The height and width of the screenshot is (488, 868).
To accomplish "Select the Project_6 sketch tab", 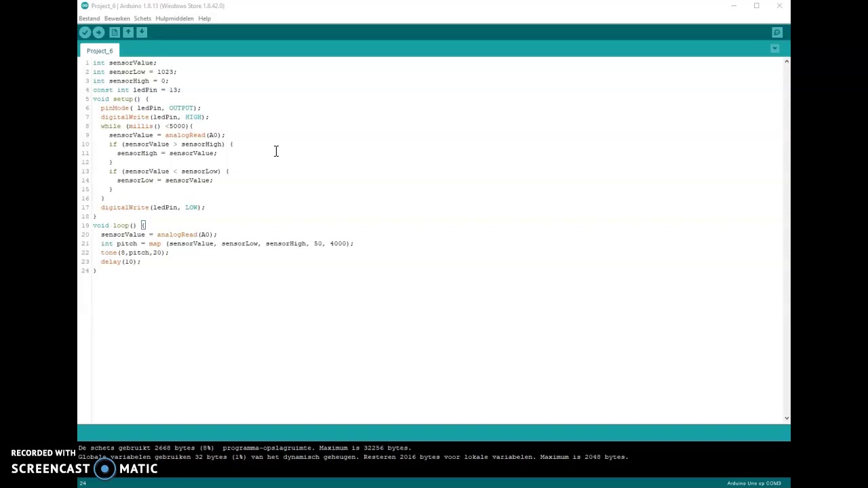I will [x=100, y=51].
